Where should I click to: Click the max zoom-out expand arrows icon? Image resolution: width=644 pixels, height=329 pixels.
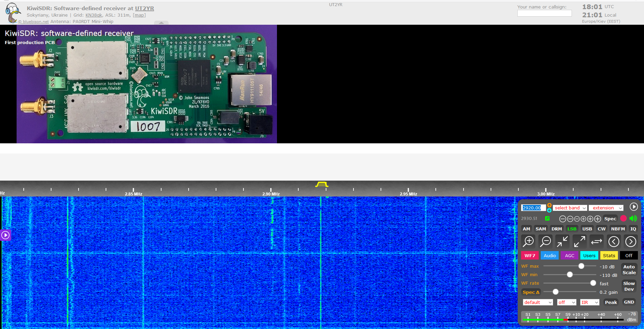(579, 241)
